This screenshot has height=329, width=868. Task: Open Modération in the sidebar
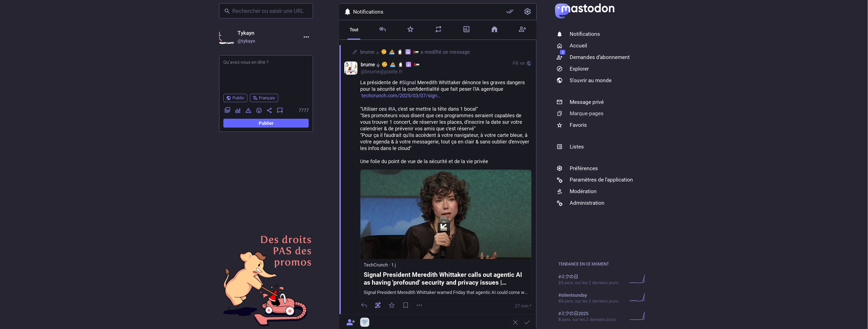[x=583, y=191]
